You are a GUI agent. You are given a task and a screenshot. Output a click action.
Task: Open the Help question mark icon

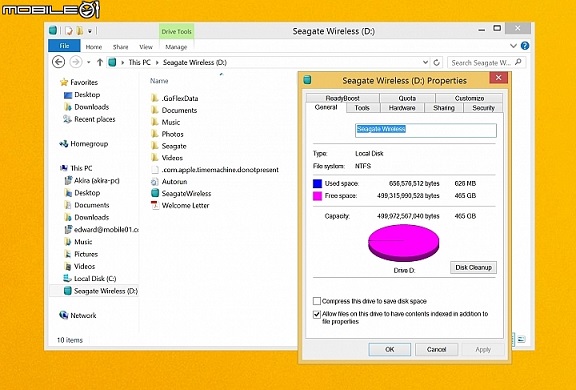click(x=525, y=46)
